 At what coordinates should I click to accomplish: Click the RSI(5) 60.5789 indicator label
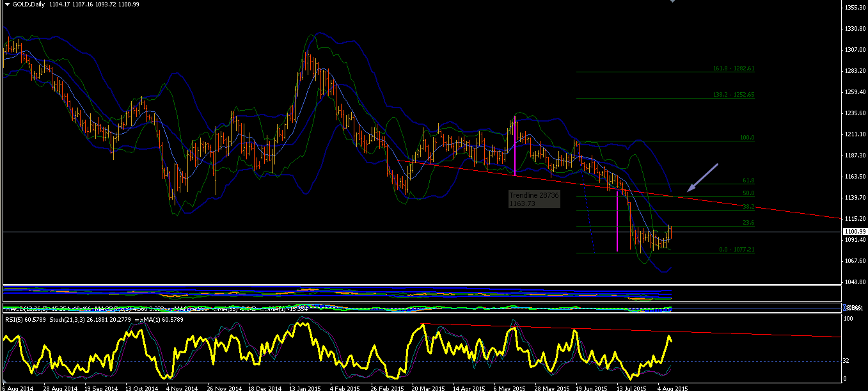click(x=26, y=319)
